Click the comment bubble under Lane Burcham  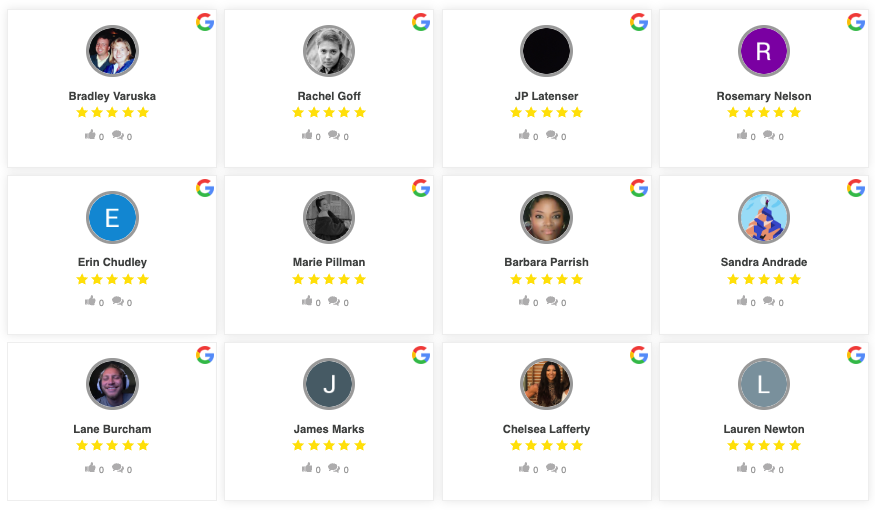pyautogui.click(x=117, y=468)
